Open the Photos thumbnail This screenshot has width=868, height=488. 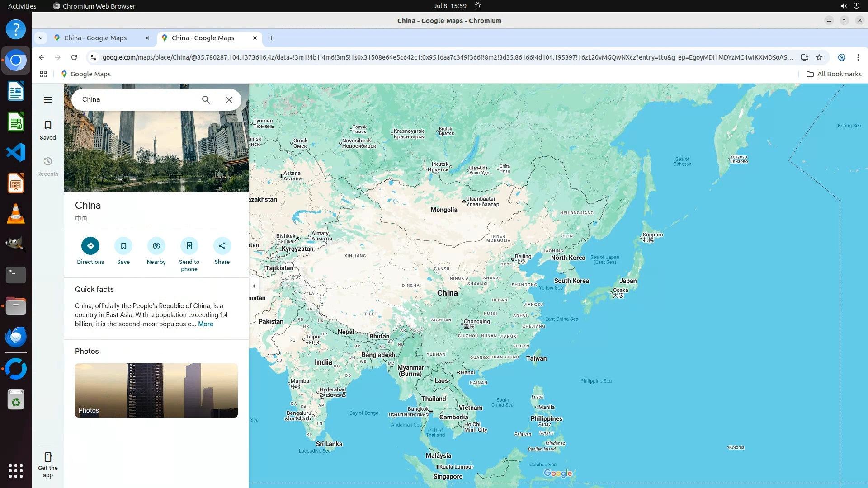[x=156, y=390]
